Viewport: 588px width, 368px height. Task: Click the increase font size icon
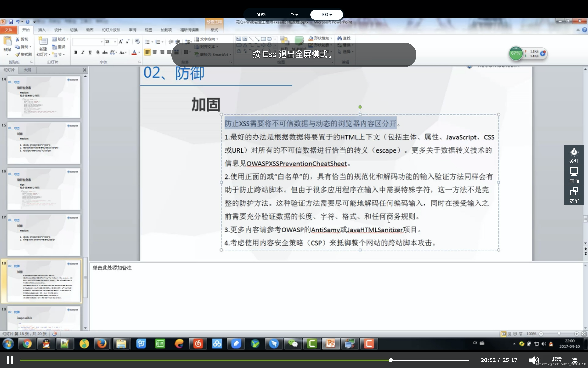coord(121,42)
